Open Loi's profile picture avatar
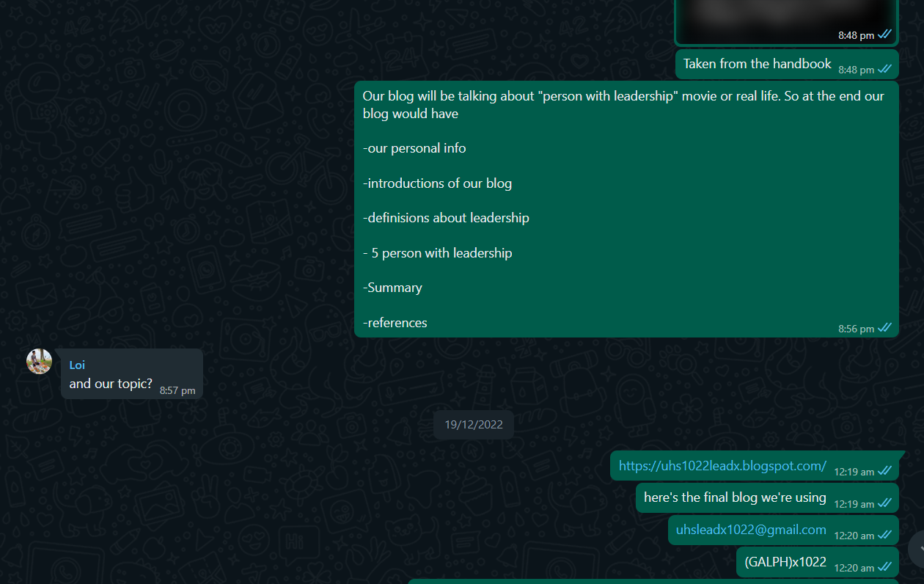The height and width of the screenshot is (584, 924). pos(39,361)
